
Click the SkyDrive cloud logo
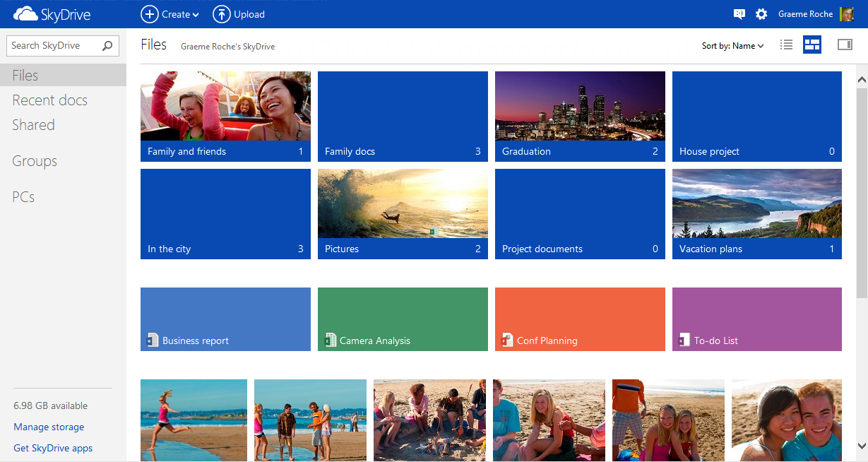click(x=25, y=14)
